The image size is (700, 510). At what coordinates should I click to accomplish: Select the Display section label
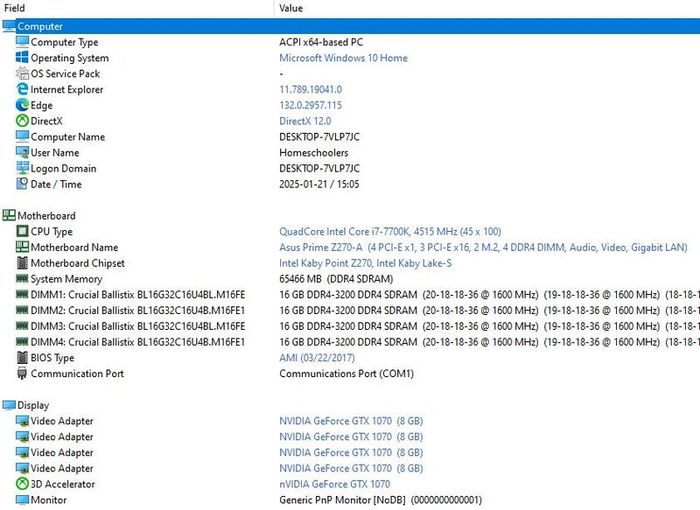click(x=33, y=405)
